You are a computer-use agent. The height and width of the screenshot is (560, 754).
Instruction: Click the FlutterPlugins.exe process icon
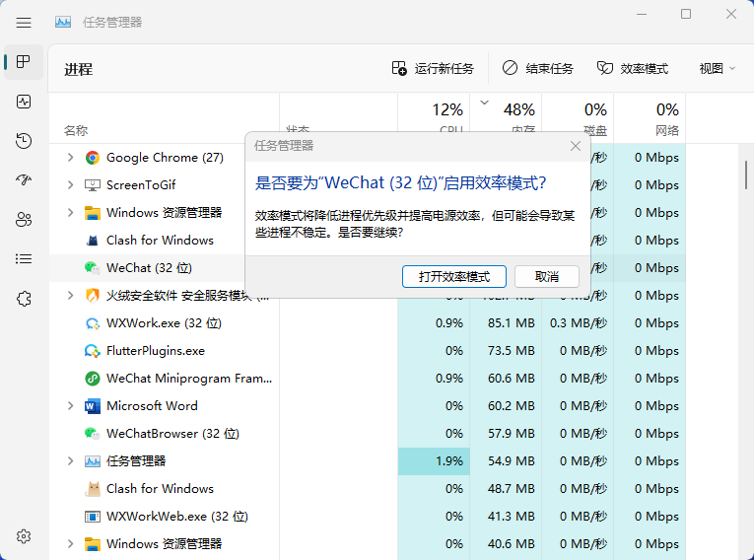pyautogui.click(x=93, y=351)
